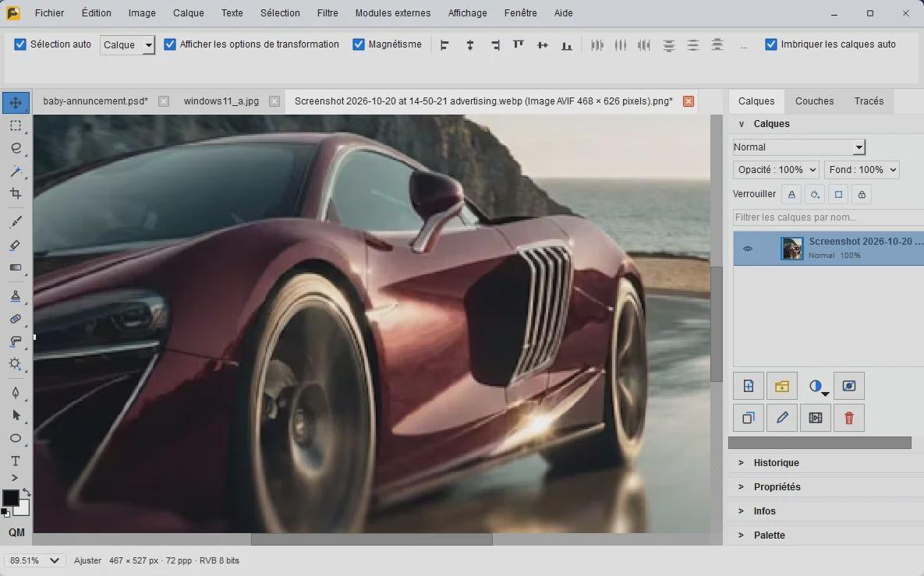Delete the layer using the red trash icon
This screenshot has height=576, width=924.
point(849,418)
